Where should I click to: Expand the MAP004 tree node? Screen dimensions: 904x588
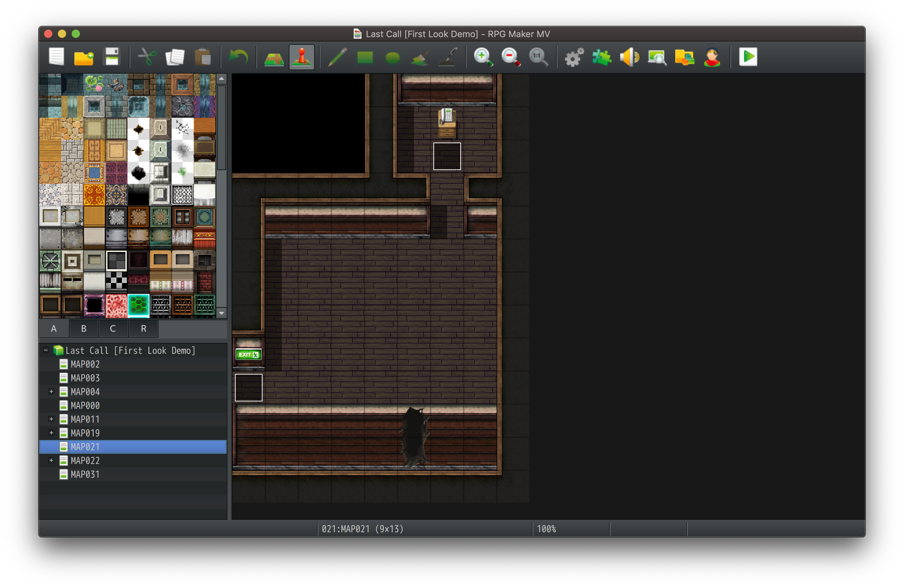pos(51,391)
